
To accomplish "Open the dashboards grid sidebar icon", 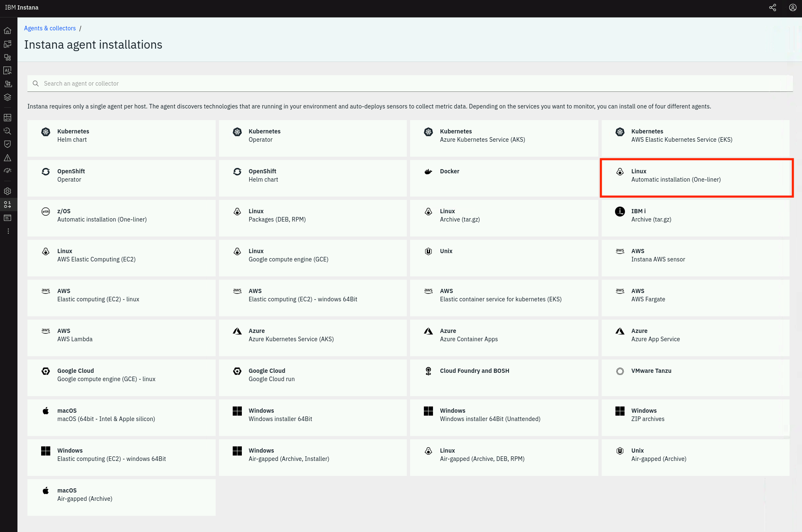I will [7, 118].
